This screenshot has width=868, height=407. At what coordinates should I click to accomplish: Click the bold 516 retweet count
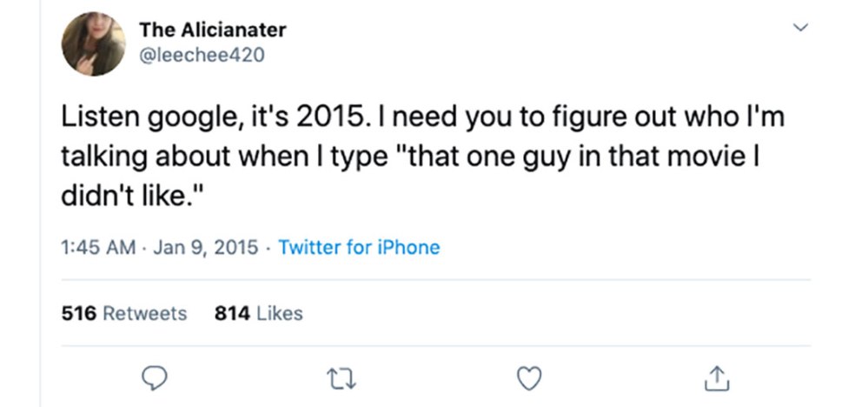(x=78, y=313)
